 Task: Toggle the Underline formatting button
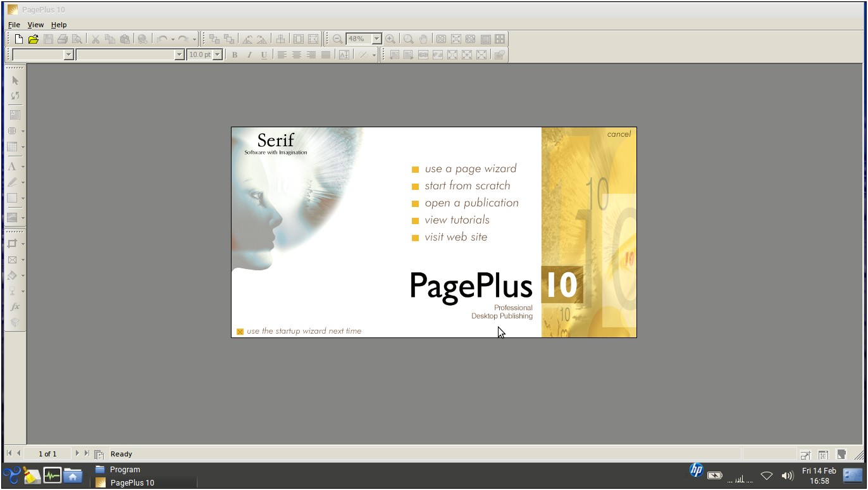coord(264,55)
